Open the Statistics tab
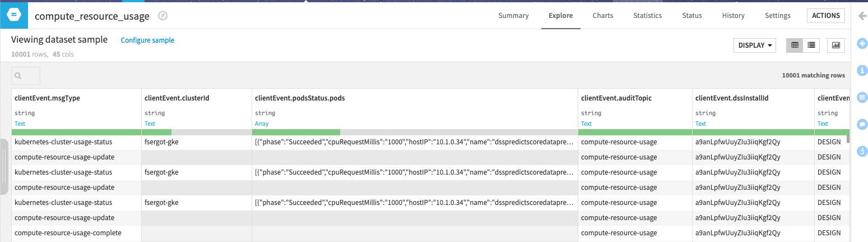 [647, 16]
